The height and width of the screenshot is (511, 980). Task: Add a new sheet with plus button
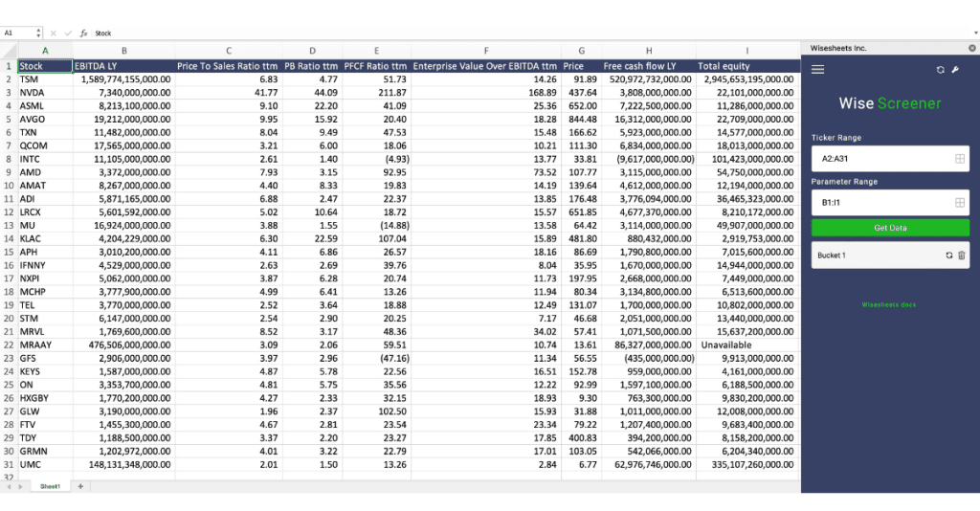80,486
